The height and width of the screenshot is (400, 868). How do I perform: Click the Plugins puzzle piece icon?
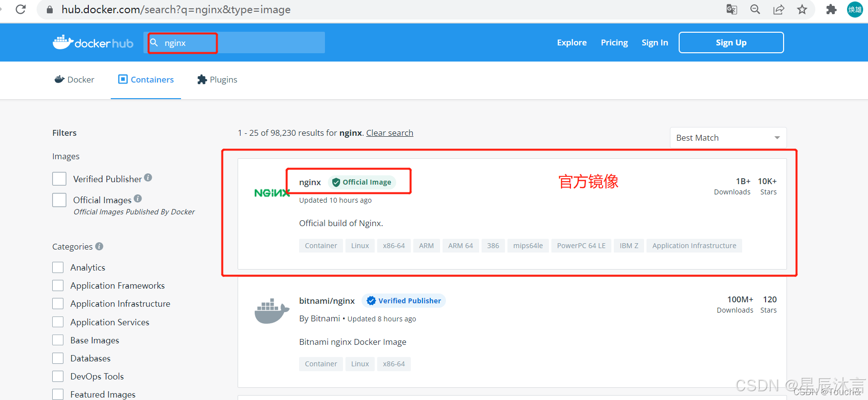(x=202, y=79)
